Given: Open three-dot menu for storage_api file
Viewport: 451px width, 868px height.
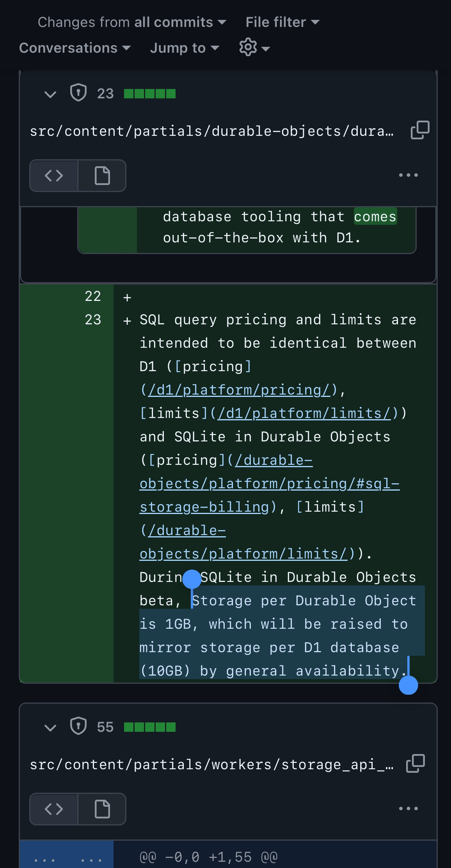Looking at the screenshot, I should click(408, 809).
